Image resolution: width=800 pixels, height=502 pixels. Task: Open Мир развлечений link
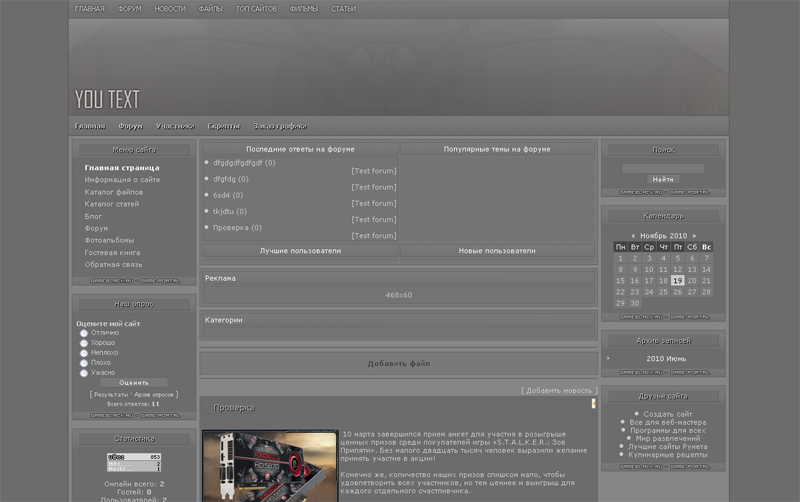(668, 438)
